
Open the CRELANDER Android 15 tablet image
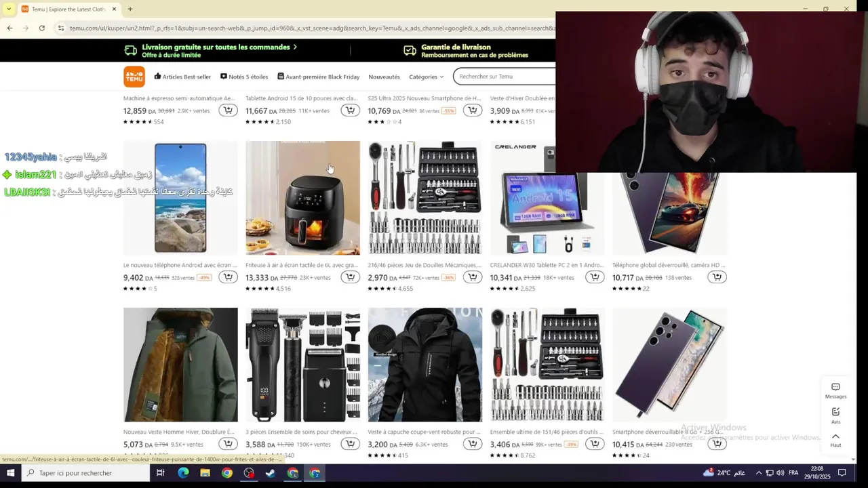pos(547,198)
